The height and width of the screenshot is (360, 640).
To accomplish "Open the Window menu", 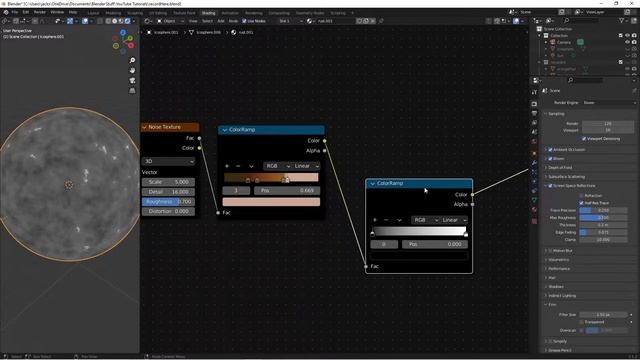I will (x=57, y=12).
